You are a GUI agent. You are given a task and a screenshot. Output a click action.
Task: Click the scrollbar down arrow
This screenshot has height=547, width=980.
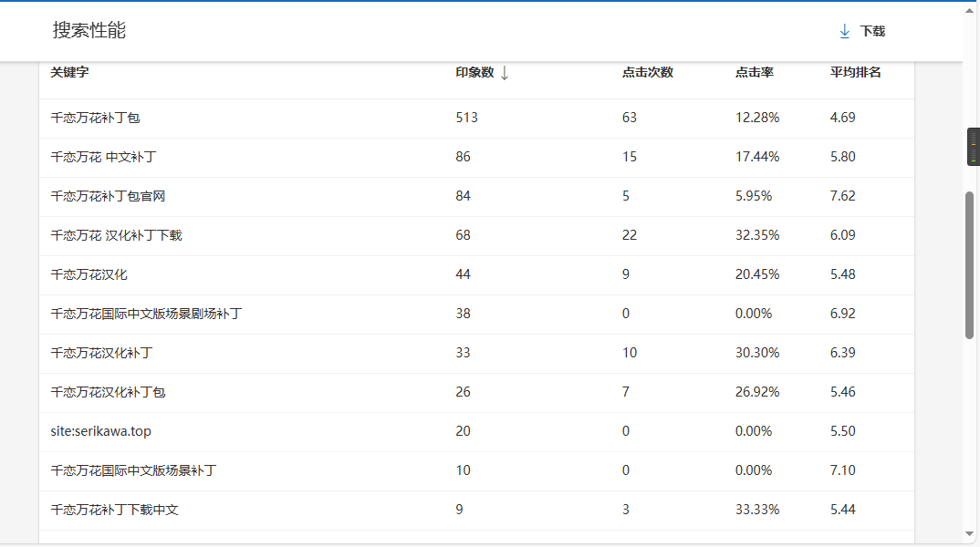[971, 533]
